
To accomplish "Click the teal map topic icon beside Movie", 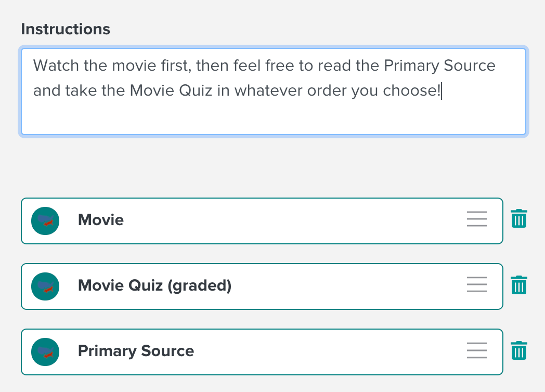I will (45, 221).
